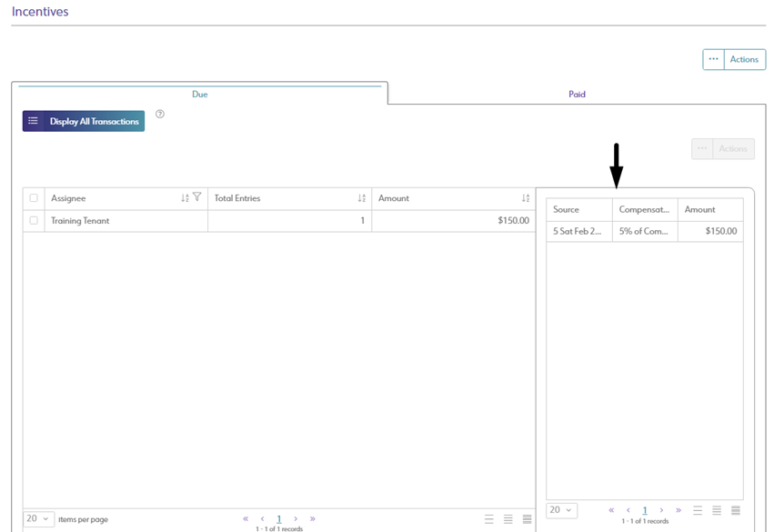This screenshot has width=784, height=532.
Task: Open the filter icon on the Assignee column
Action: pyautogui.click(x=197, y=197)
